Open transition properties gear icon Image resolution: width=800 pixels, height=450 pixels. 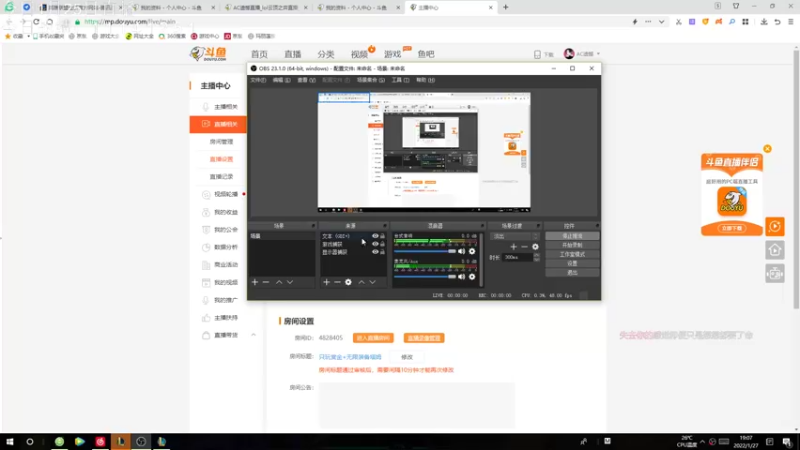point(535,247)
